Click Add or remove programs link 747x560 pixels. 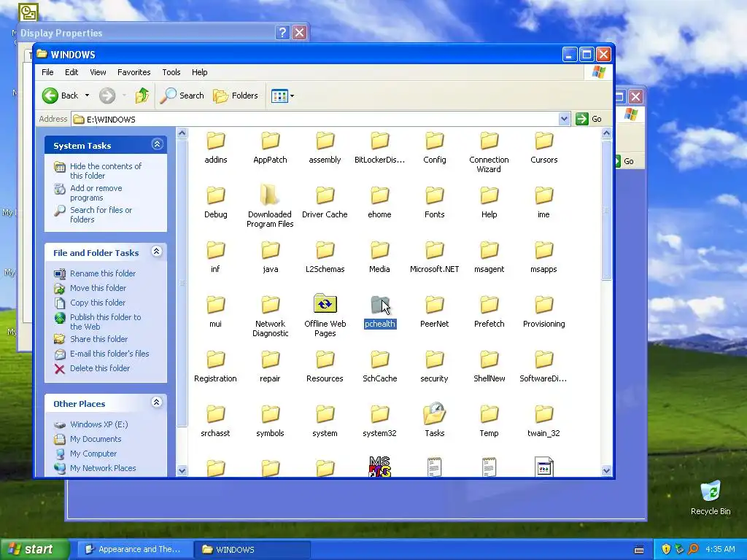(x=96, y=192)
